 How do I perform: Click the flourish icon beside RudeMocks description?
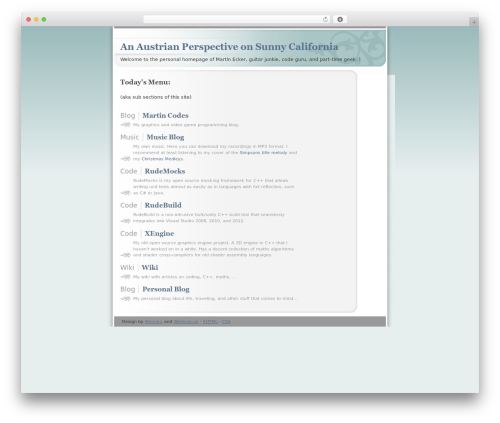(126, 193)
